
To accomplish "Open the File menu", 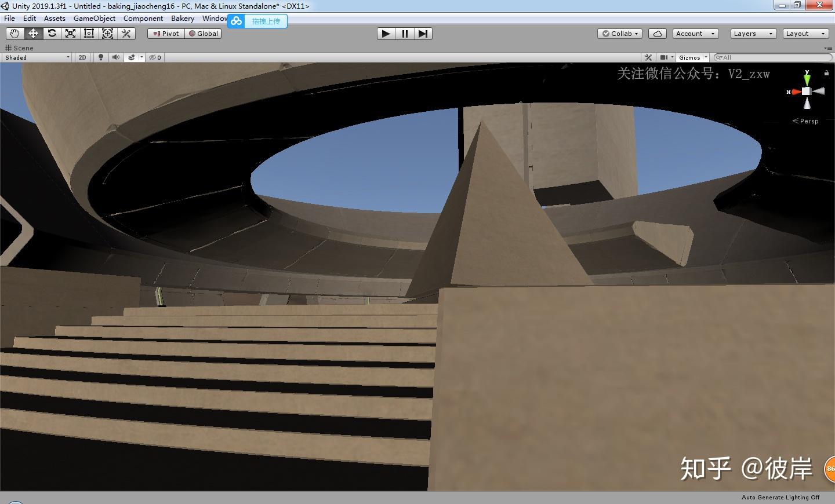I will coord(10,19).
